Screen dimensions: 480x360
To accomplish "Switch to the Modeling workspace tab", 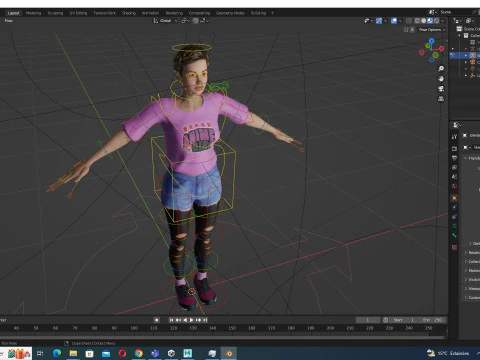I will pos(33,13).
